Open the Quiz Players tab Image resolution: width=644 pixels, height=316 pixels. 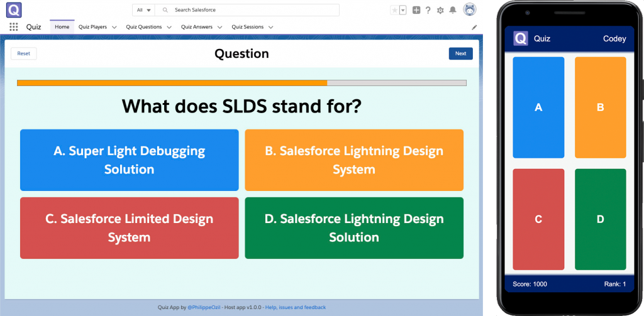93,27
